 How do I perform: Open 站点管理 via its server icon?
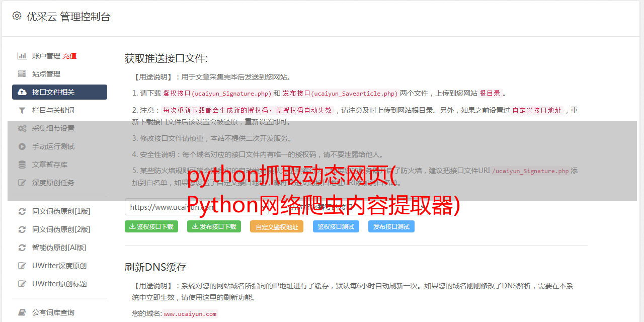coord(22,74)
